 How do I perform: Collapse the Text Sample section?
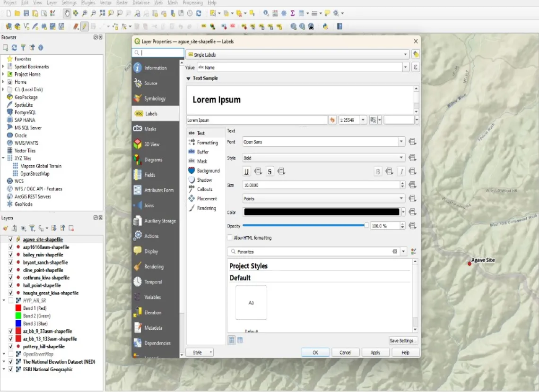coord(188,78)
